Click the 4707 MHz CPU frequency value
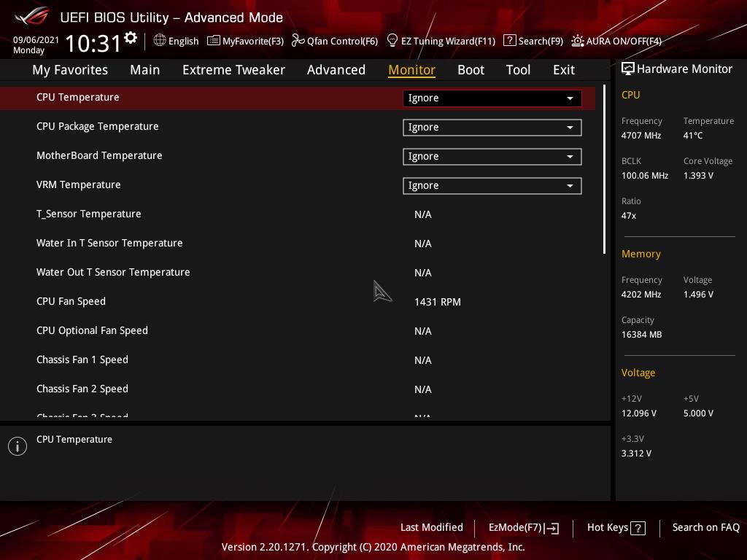 640,136
